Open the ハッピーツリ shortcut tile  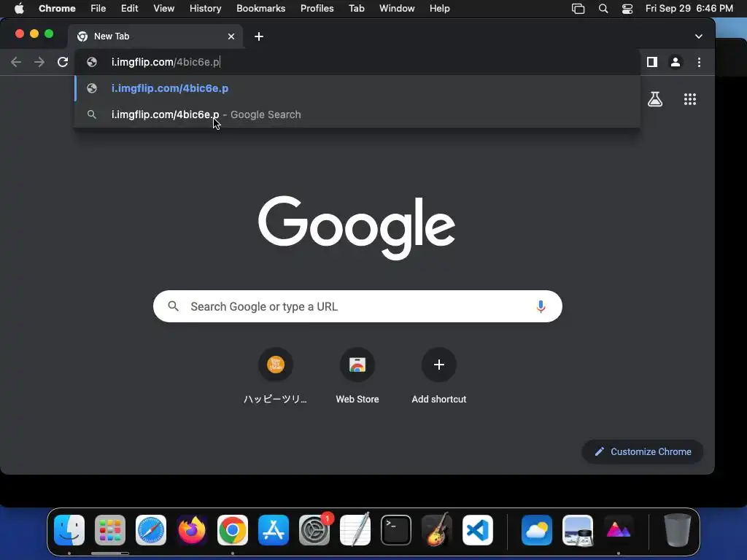275,376
